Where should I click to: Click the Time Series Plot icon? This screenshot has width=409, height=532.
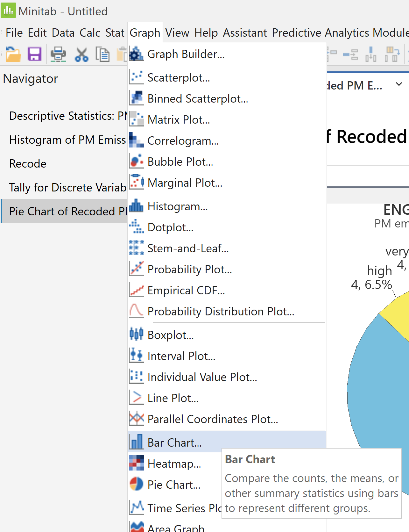[x=137, y=508]
